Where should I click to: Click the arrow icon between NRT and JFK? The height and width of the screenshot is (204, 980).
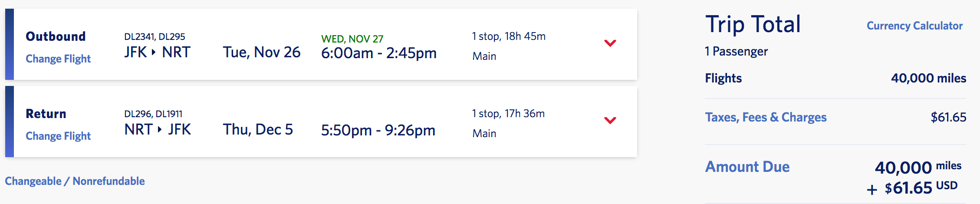[160, 129]
